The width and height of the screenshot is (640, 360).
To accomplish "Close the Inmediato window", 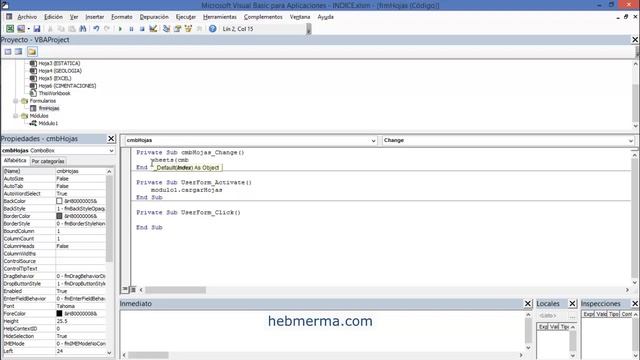I will [528, 304].
